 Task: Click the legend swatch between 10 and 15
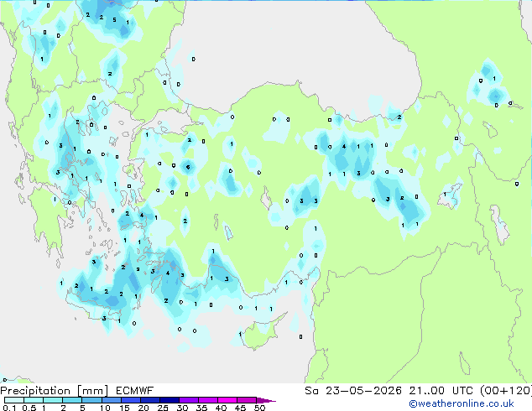(111, 400)
